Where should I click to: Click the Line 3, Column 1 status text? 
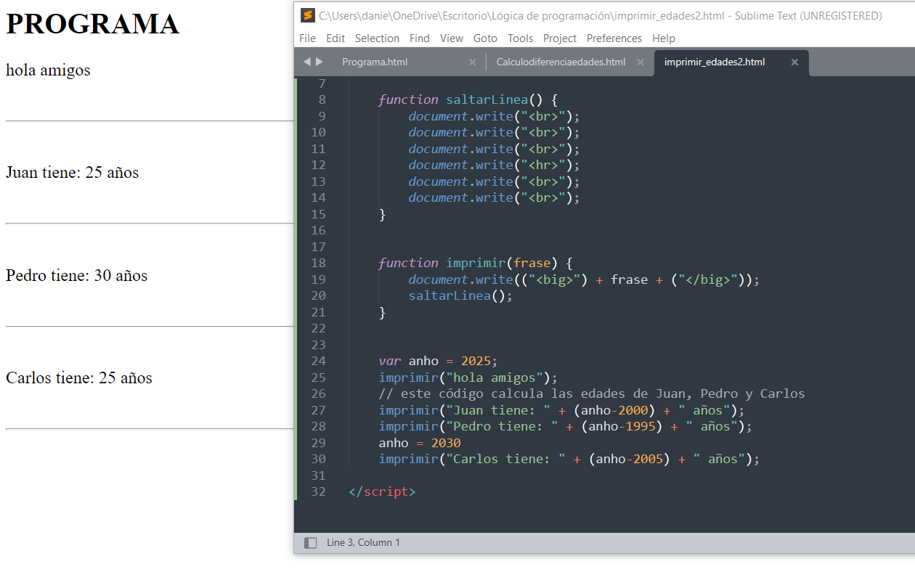363,543
